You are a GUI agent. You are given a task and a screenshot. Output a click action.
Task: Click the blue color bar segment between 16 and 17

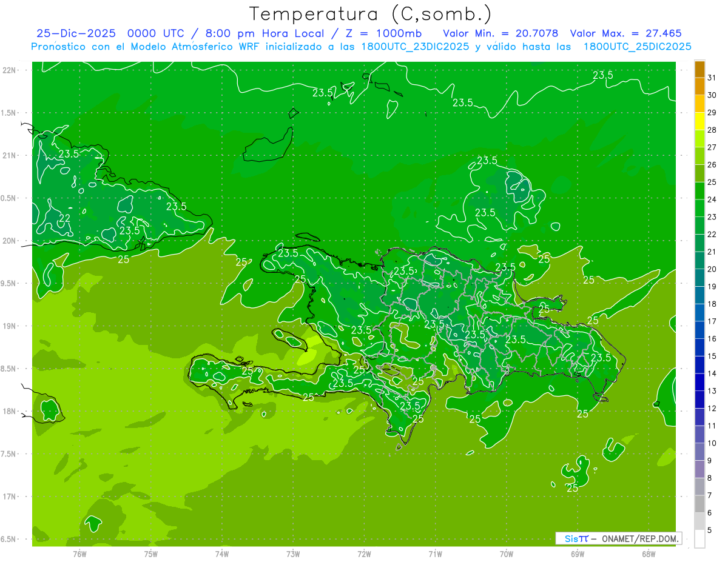(x=699, y=330)
